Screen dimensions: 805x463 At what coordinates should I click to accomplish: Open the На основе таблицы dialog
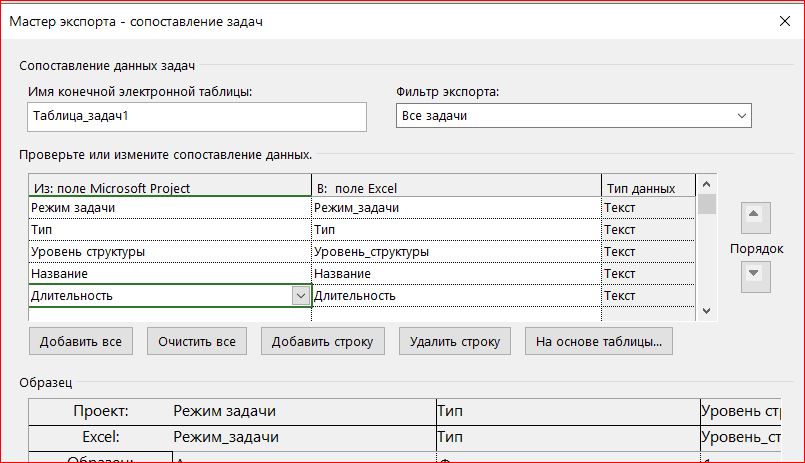[599, 341]
